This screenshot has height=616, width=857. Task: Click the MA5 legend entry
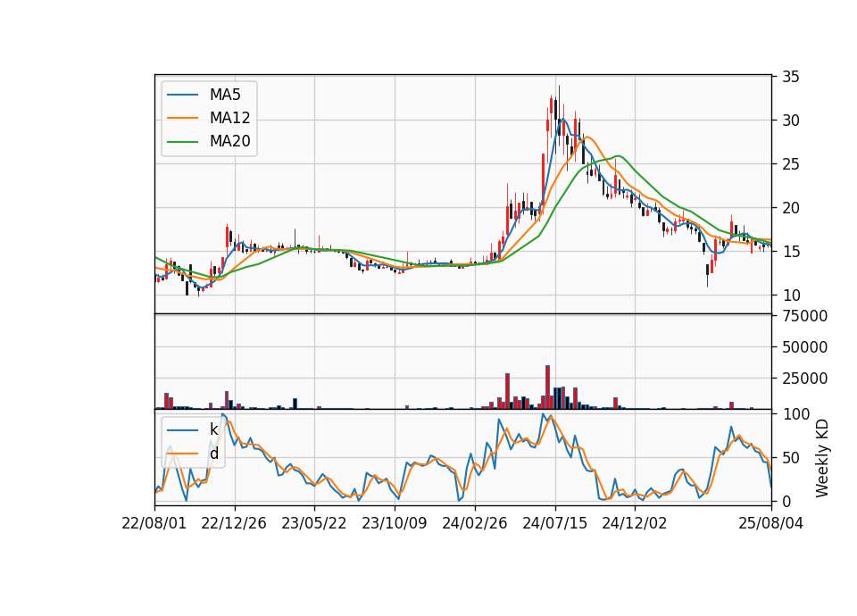tap(204, 95)
